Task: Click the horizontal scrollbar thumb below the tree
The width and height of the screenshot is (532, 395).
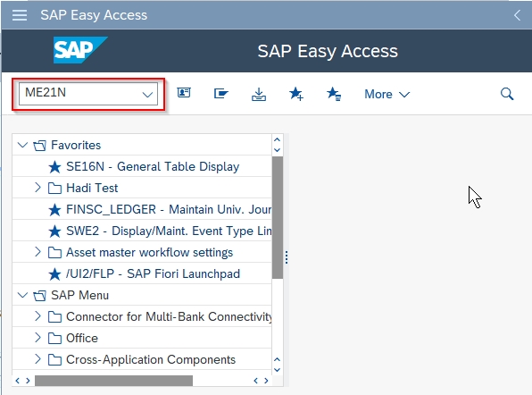Action: point(113,381)
